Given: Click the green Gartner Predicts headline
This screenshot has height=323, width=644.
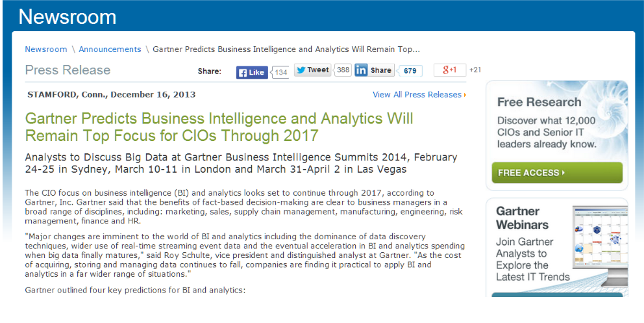Looking at the screenshot, I should tap(219, 127).
